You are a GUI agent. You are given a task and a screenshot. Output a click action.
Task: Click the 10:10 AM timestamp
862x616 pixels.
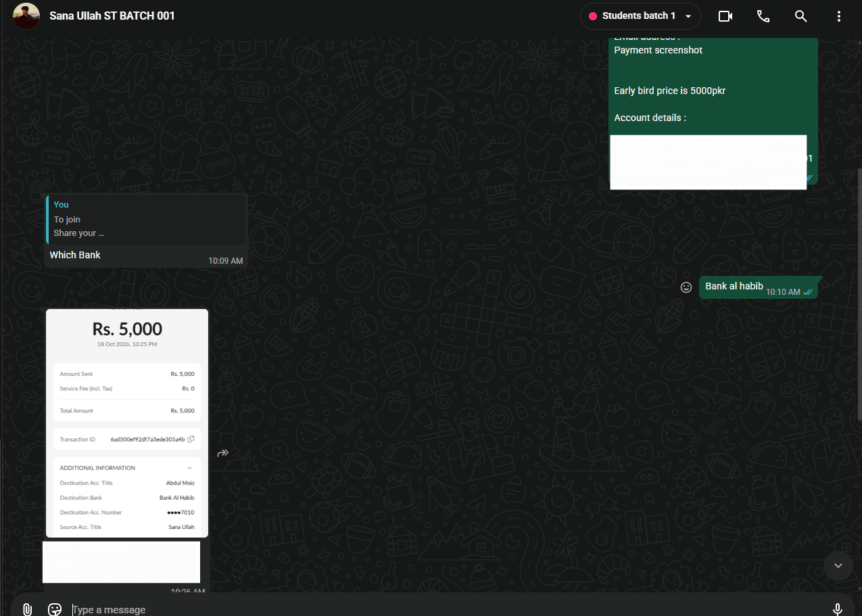(x=783, y=292)
